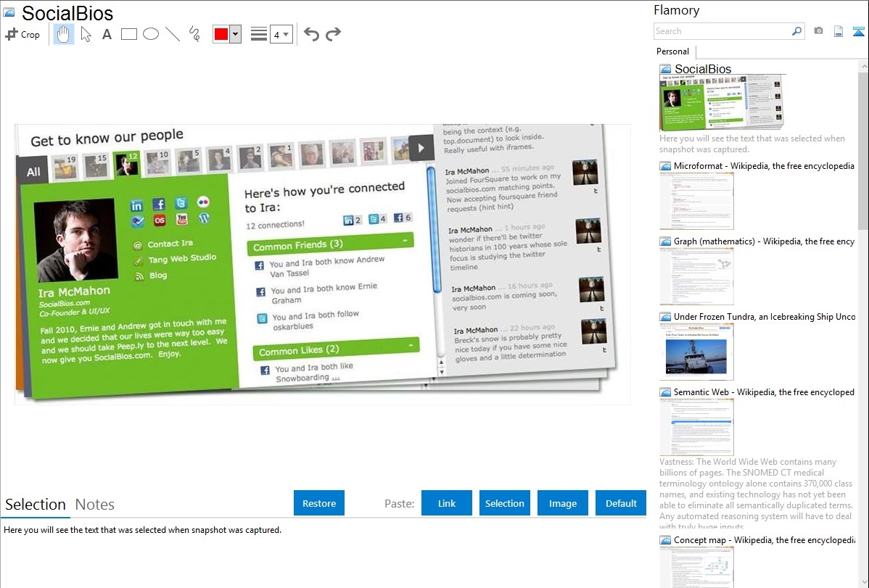The image size is (869, 588).
Task: Click the snapshot icon beside sidebar SocialBios title
Action: click(x=666, y=70)
